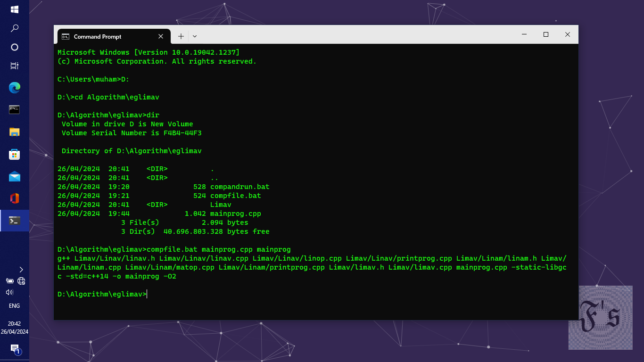
Task: Click 'compandrun.bat' in the dir listing
Action: pos(240,187)
